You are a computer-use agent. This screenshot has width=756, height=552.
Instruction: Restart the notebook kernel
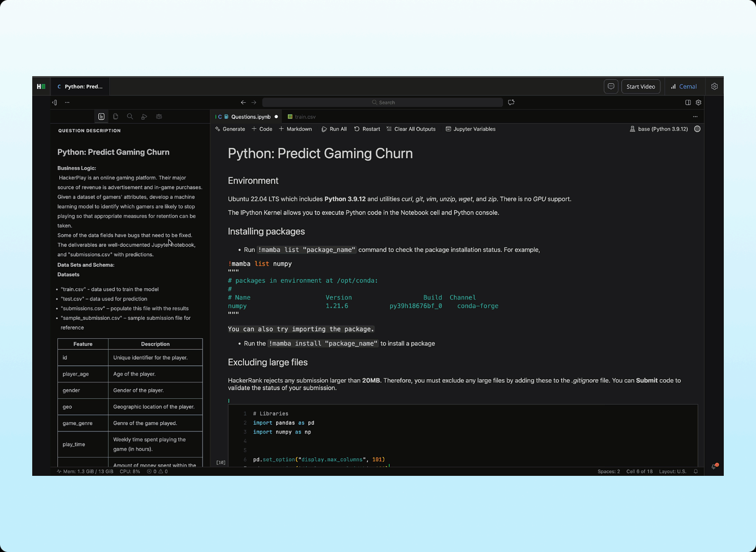click(367, 129)
